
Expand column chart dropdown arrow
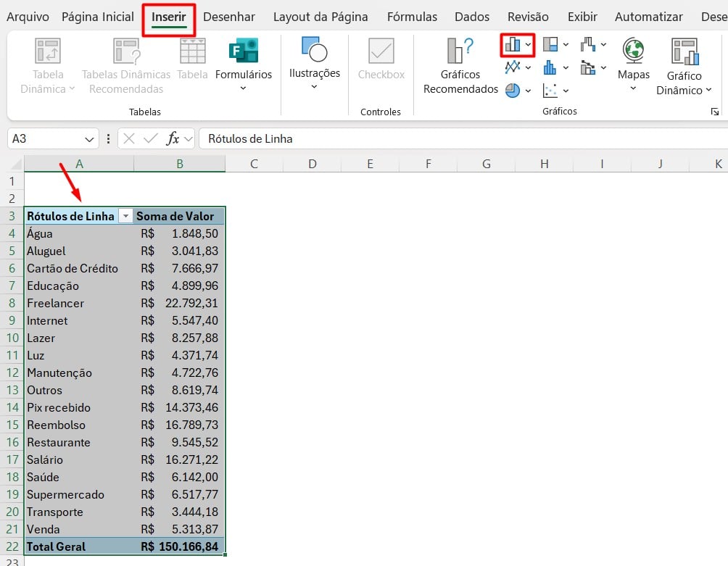[x=529, y=44]
